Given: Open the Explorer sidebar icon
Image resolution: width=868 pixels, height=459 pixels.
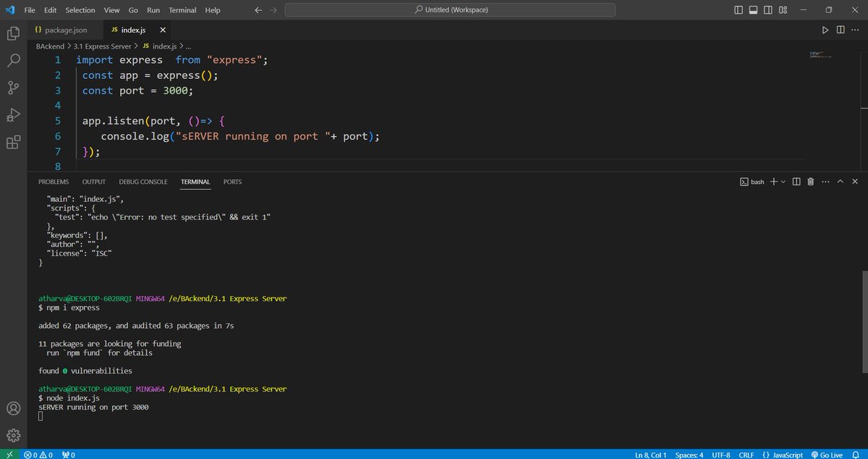Looking at the screenshot, I should click(13, 33).
